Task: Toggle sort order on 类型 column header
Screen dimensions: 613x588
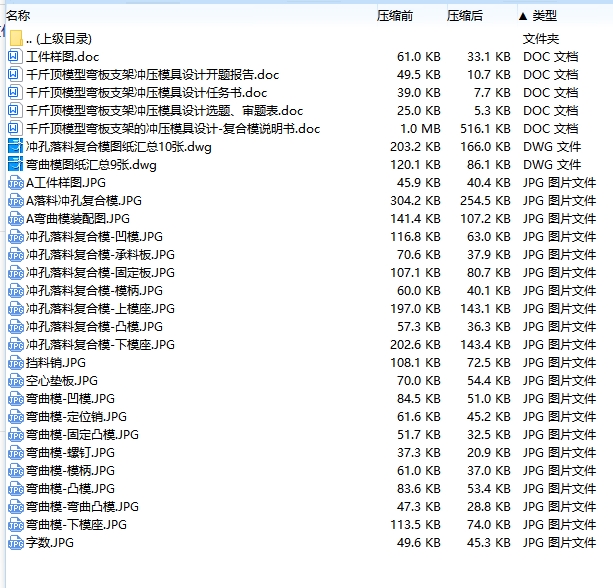Action: pyautogui.click(x=544, y=16)
